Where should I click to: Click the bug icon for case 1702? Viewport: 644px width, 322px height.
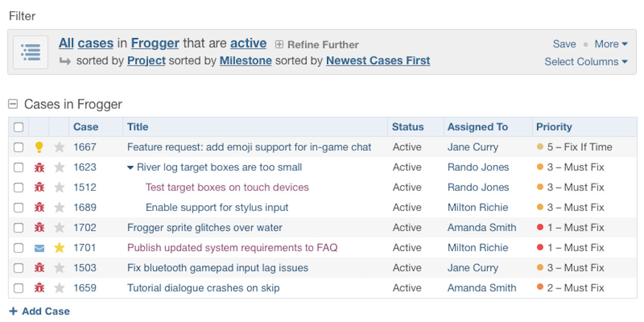[39, 228]
